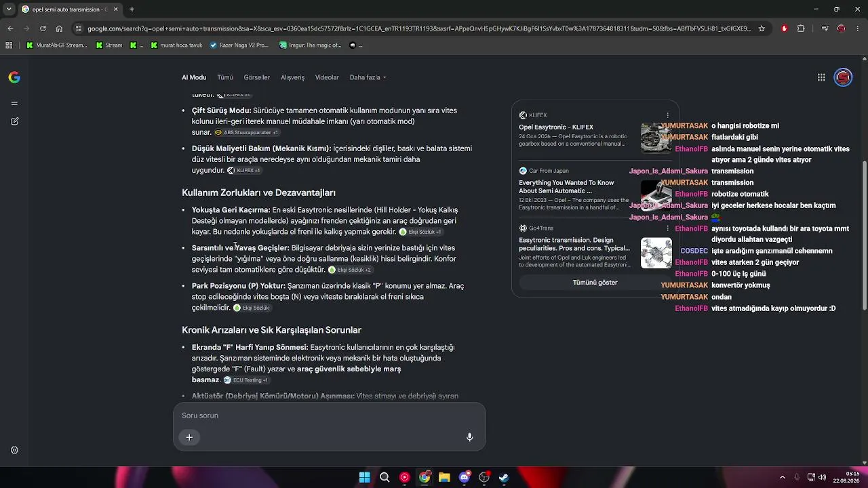
Task: Switch to the Tümü tab
Action: [x=225, y=77]
